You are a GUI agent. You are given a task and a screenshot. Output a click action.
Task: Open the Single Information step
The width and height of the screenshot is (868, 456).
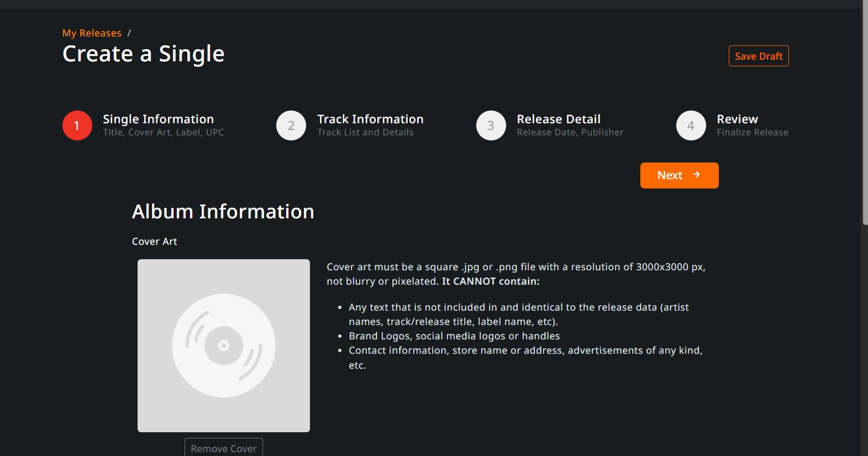158,119
